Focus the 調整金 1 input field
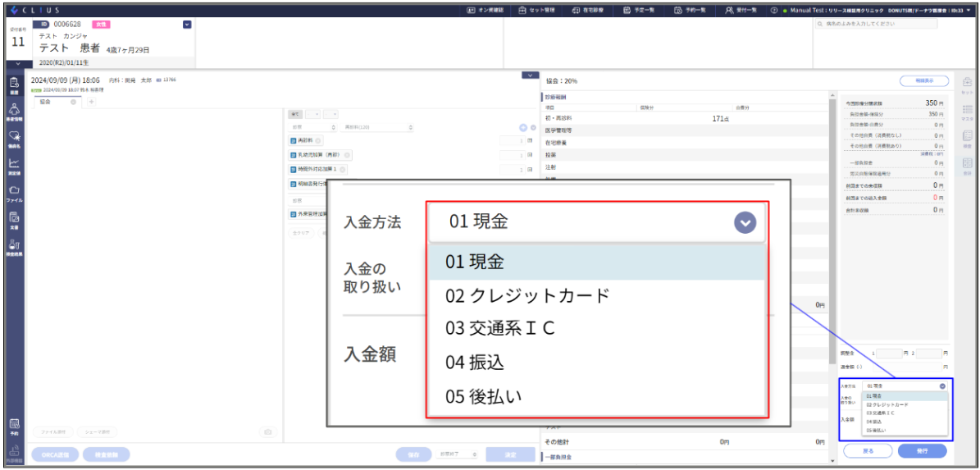Viewport: 980px width, 470px height. click(889, 354)
